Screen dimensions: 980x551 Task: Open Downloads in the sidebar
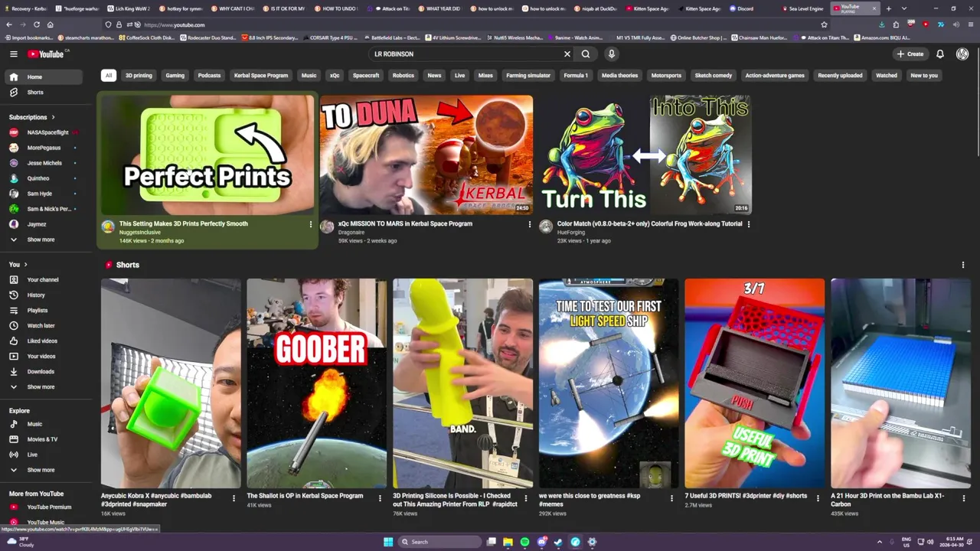point(44,371)
